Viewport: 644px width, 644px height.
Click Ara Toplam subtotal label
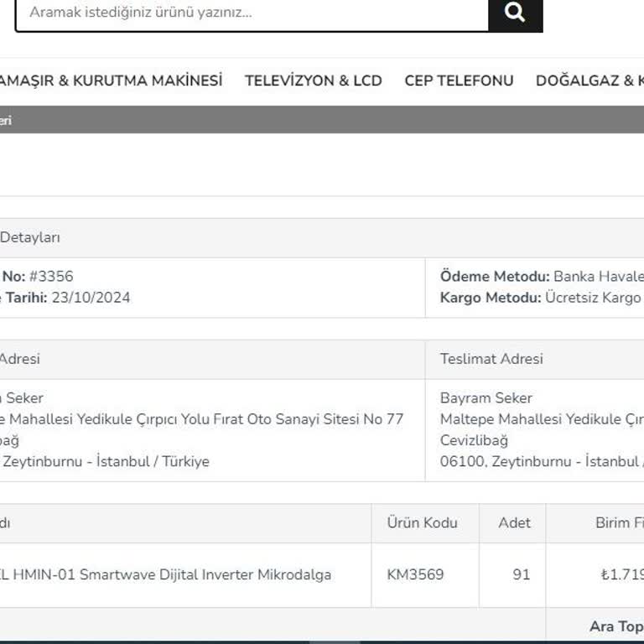616,626
